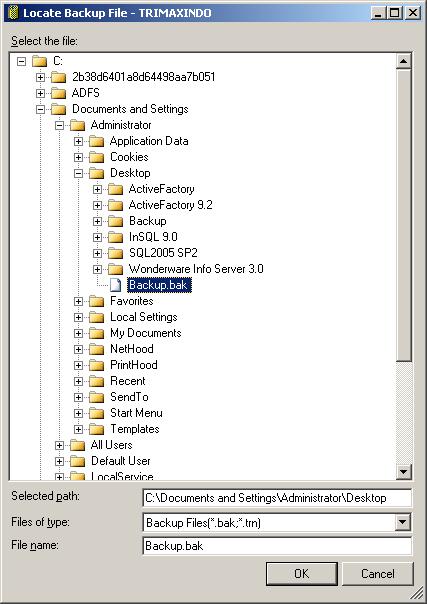
Task: Click the Selected path text field
Action: pyautogui.click(x=277, y=498)
